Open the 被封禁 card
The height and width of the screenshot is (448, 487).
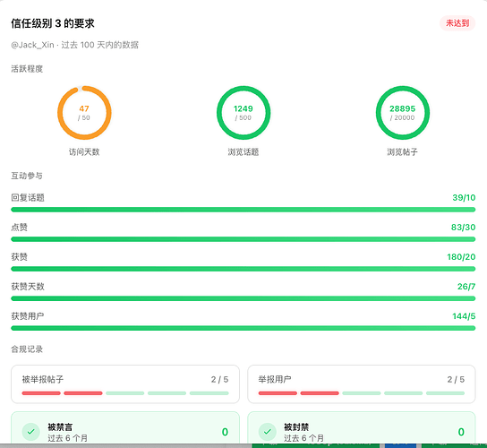(362, 428)
